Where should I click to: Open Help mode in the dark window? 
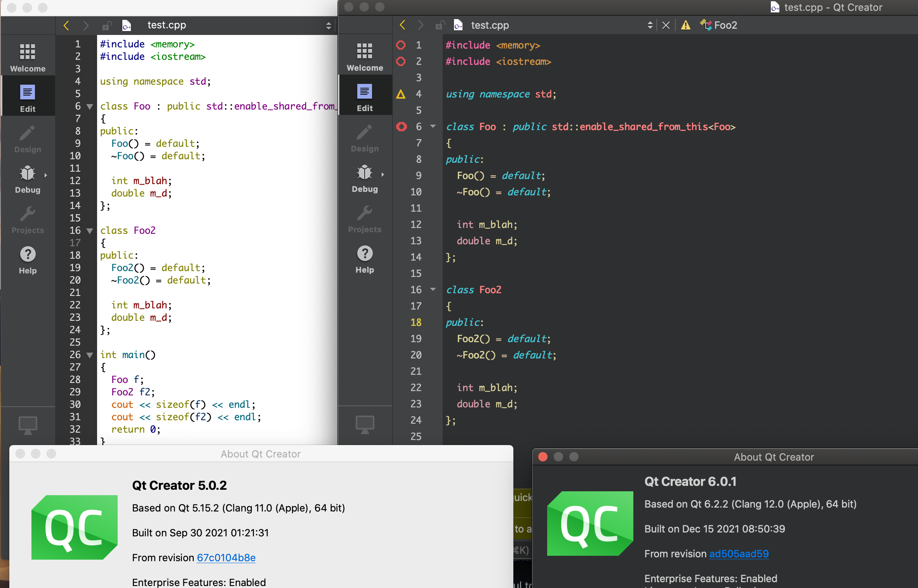[x=365, y=259]
